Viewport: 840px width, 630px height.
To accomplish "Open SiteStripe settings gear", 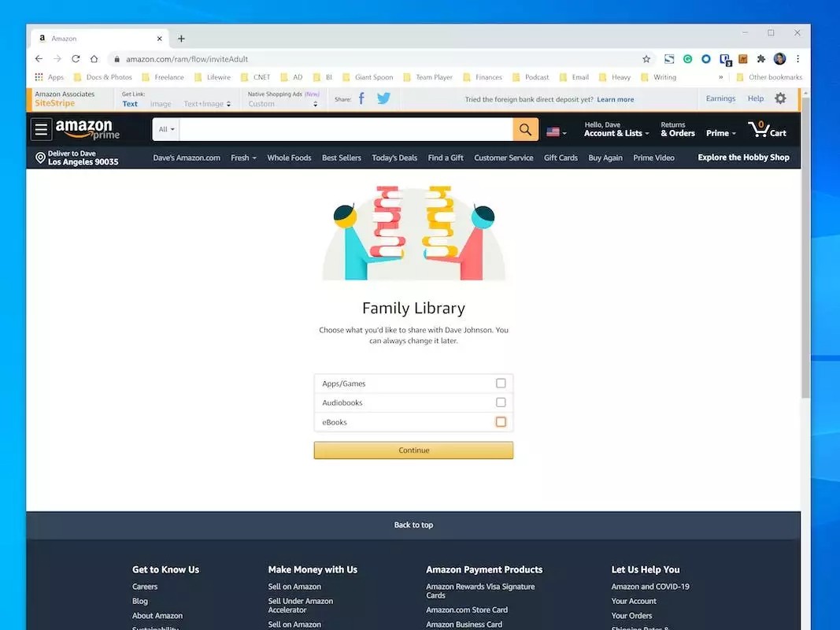I will point(782,98).
